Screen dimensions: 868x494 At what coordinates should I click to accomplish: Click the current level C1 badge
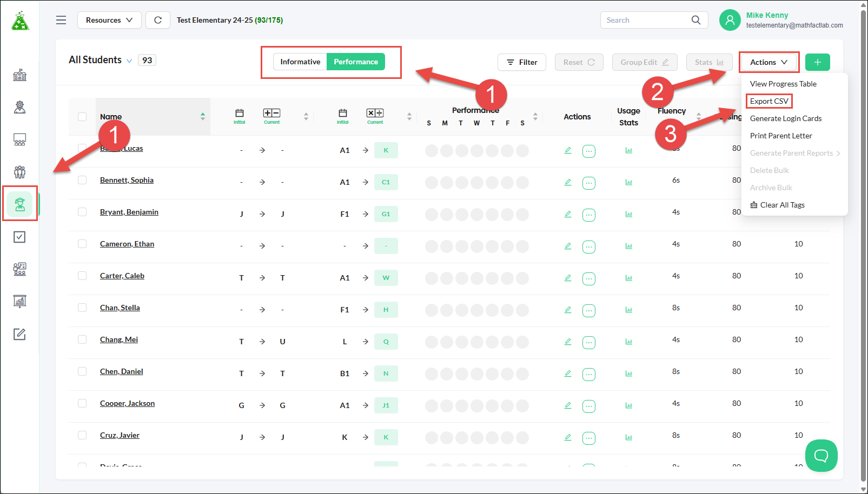tap(386, 182)
